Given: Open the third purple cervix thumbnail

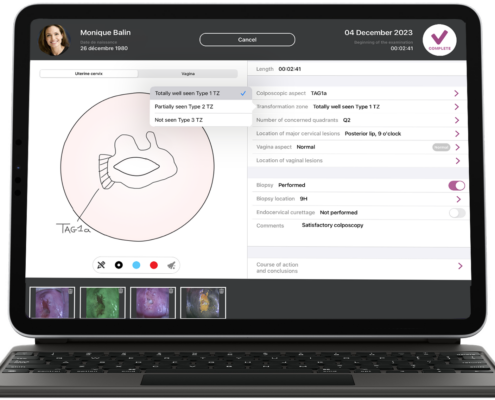Looking at the screenshot, I should (x=153, y=303).
